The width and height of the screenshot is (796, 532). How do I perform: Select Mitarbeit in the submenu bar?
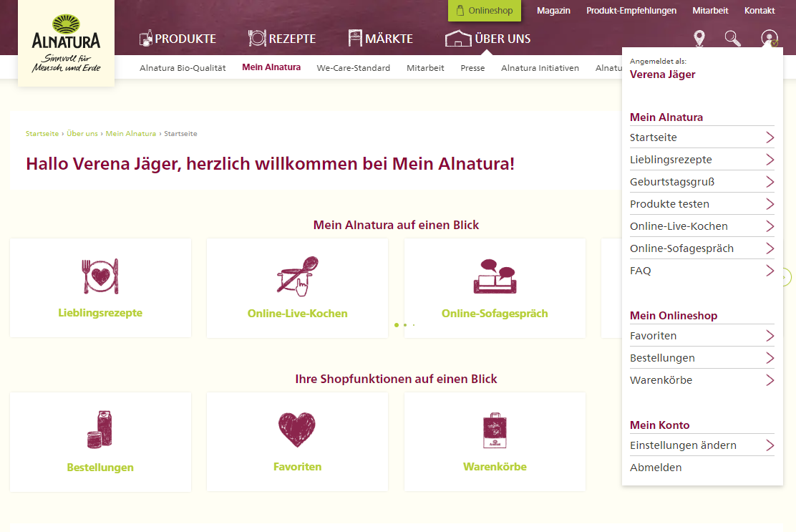[425, 68]
